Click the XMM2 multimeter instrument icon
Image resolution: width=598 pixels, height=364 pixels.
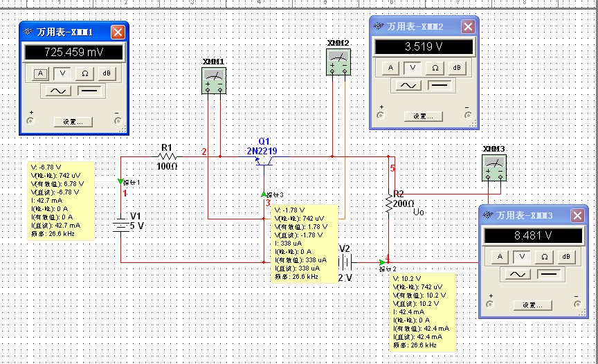coord(338,61)
